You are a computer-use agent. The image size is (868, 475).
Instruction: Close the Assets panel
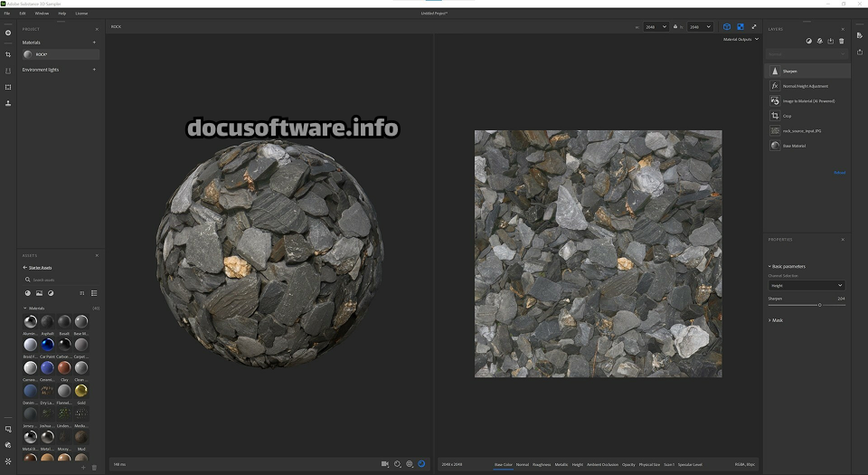(97, 255)
